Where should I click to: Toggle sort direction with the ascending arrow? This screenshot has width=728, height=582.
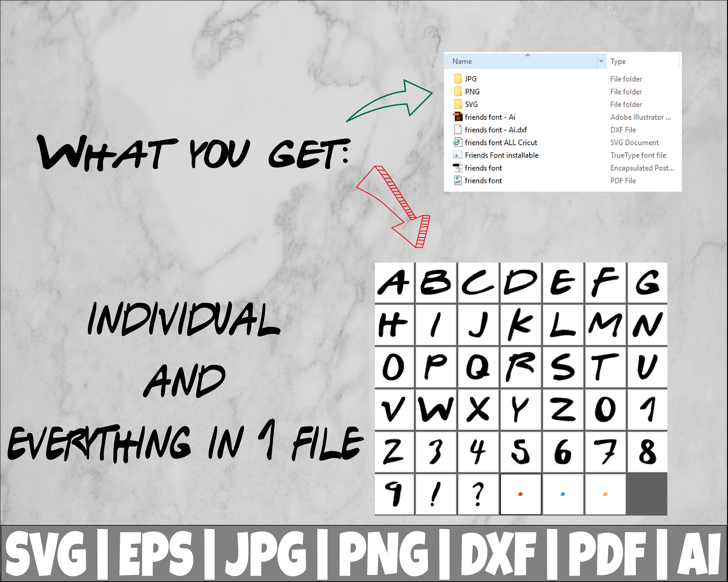[528, 55]
